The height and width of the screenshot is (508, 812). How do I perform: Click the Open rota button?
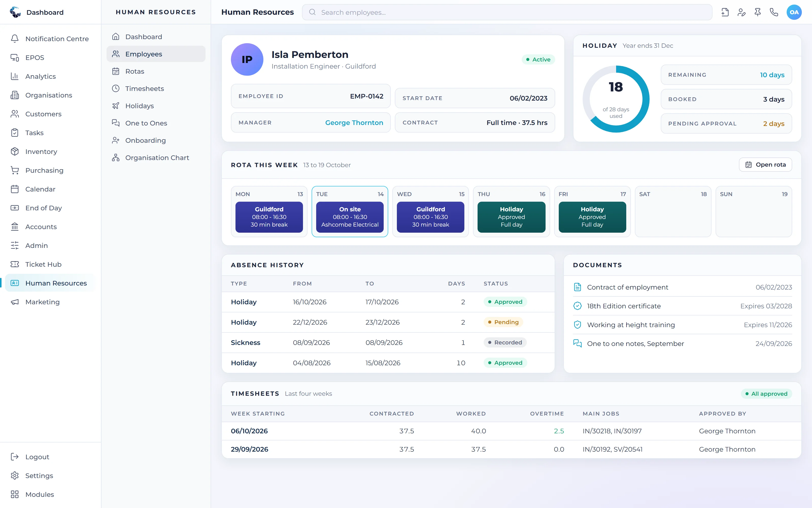pos(765,165)
